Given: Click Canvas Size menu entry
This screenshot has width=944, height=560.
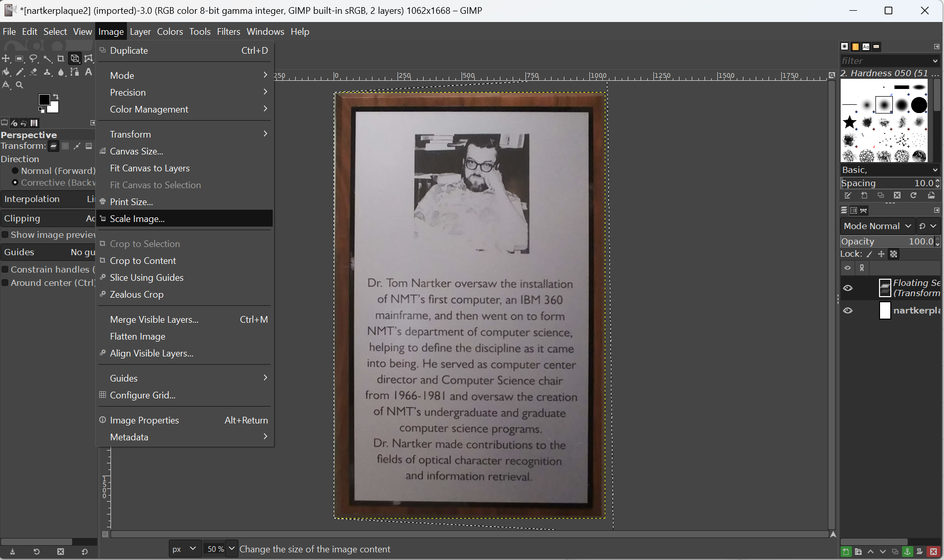Looking at the screenshot, I should coord(137,151).
